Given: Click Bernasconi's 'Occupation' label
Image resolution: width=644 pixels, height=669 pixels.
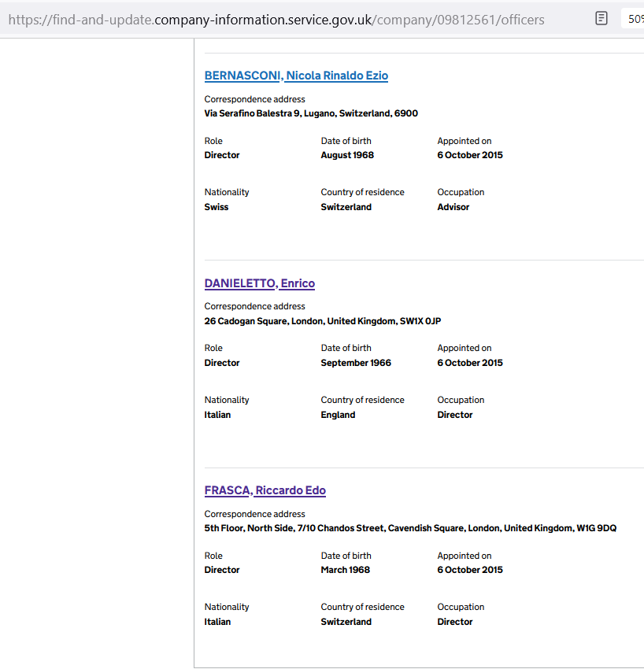Looking at the screenshot, I should click(461, 192).
